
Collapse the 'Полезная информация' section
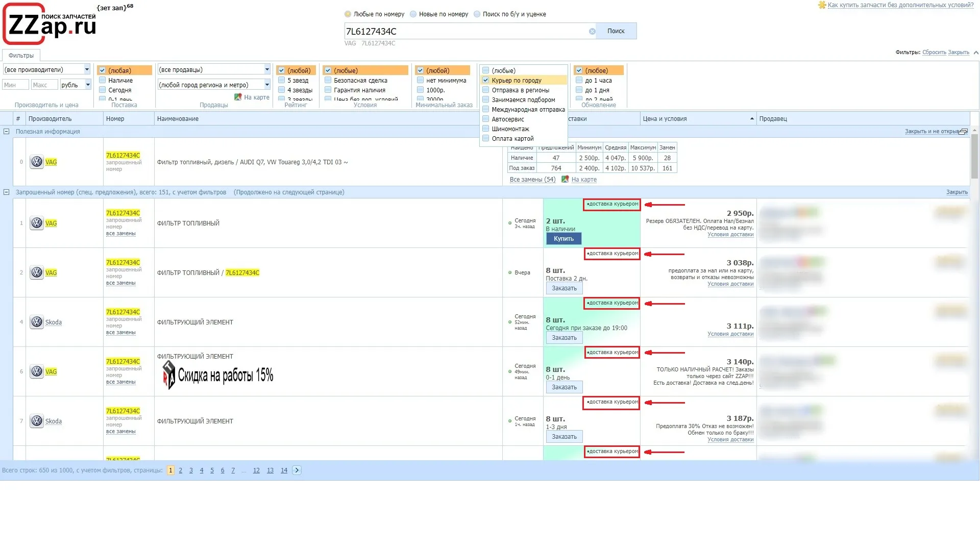pos(7,132)
